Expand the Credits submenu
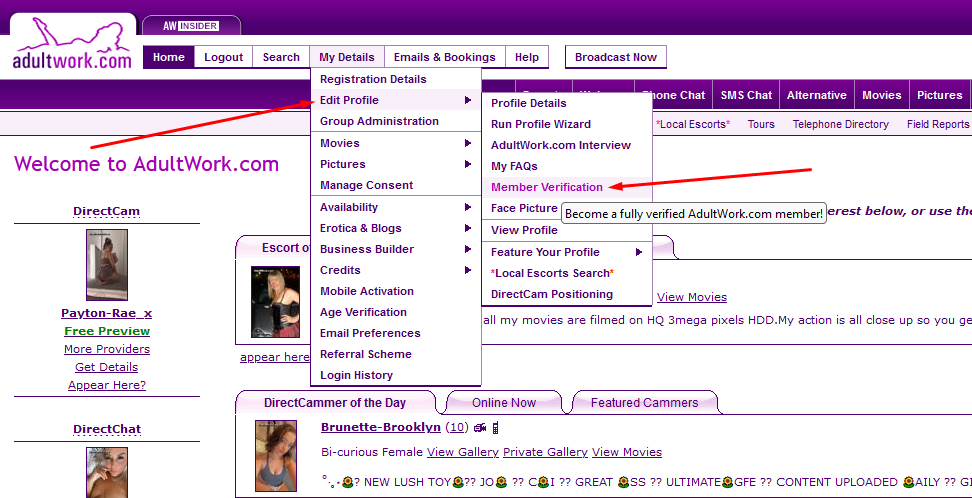This screenshot has width=972, height=498. (395, 270)
